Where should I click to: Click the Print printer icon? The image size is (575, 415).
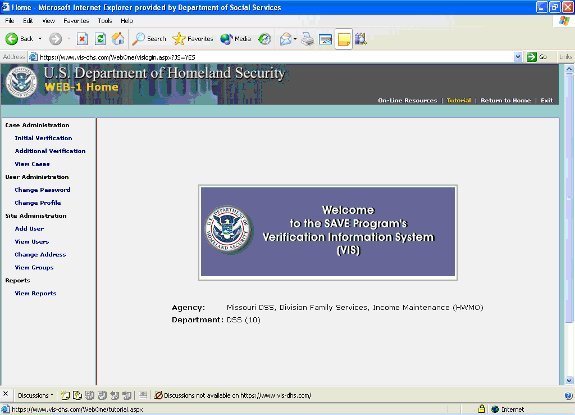click(x=307, y=38)
